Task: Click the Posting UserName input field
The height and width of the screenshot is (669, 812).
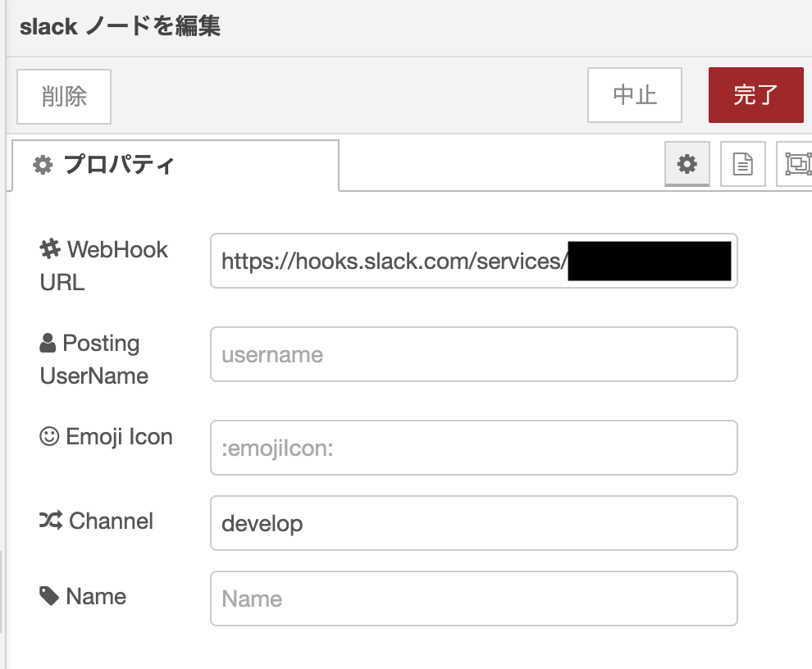Action: [x=473, y=354]
